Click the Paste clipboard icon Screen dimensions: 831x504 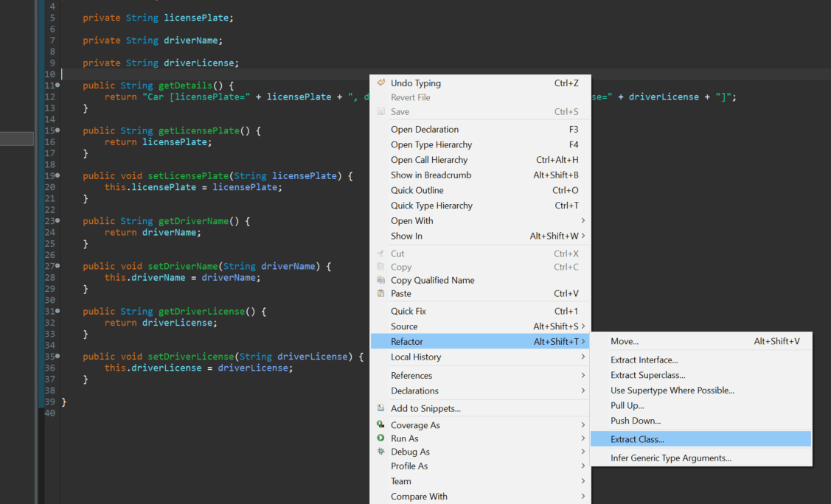380,293
